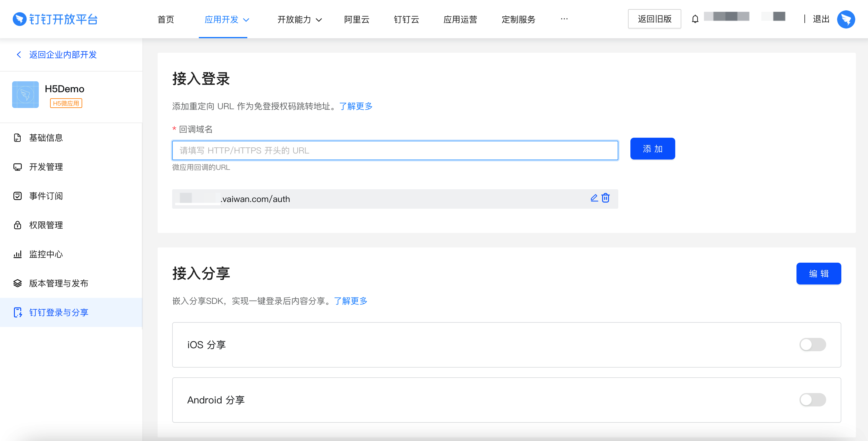Image resolution: width=868 pixels, height=441 pixels.
Task: Enable the Android 分享 toggle
Action: click(x=813, y=400)
